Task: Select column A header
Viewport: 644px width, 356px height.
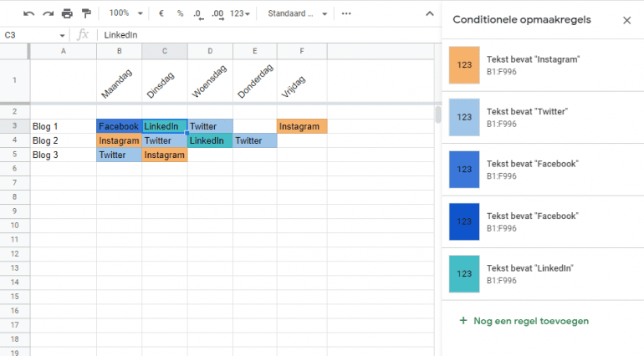Action: 64,51
